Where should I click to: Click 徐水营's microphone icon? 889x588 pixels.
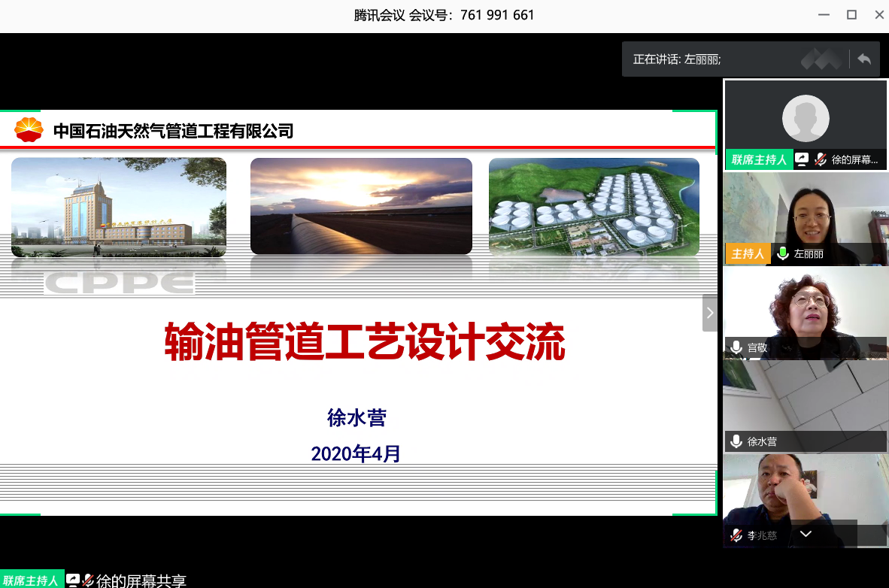pyautogui.click(x=735, y=441)
